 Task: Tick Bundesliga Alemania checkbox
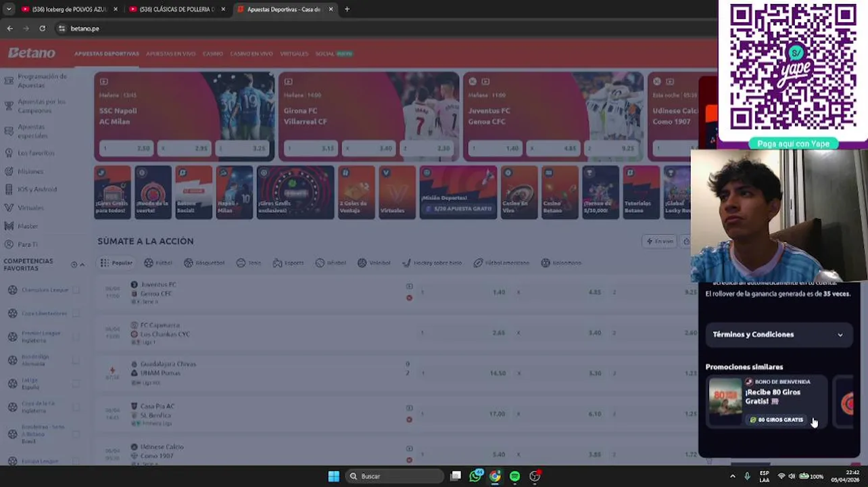(76, 360)
